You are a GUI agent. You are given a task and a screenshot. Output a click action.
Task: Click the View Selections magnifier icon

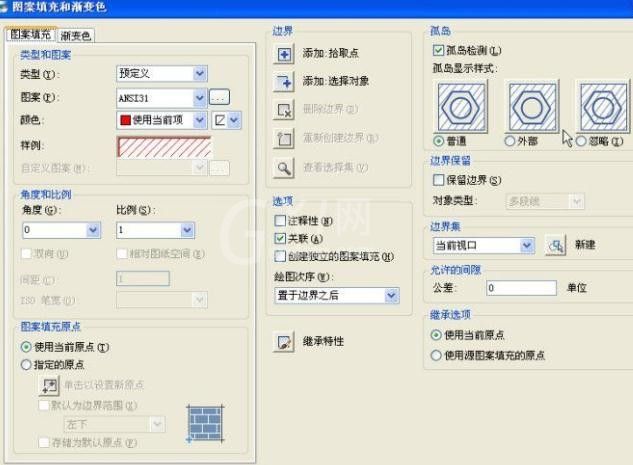point(284,168)
